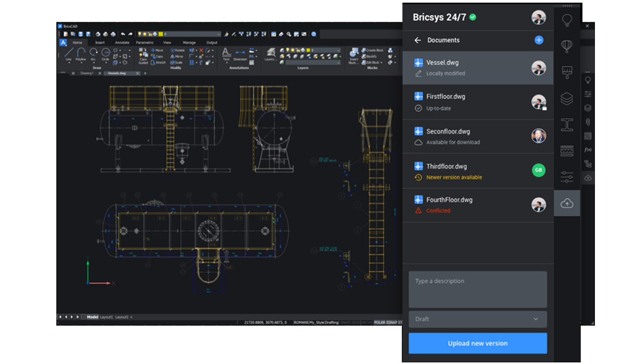Click the user avatar beside Bricsys 24/7 title
This screenshot has width=638, height=364.
(539, 17)
